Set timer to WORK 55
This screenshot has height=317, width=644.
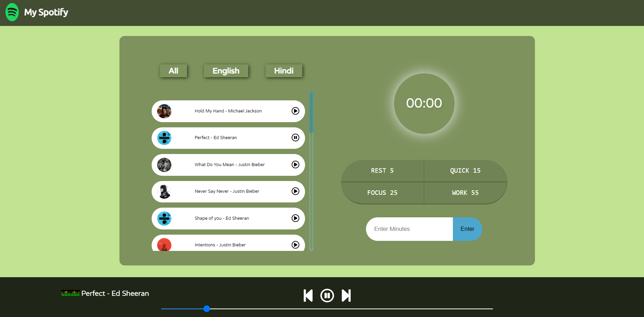point(465,193)
